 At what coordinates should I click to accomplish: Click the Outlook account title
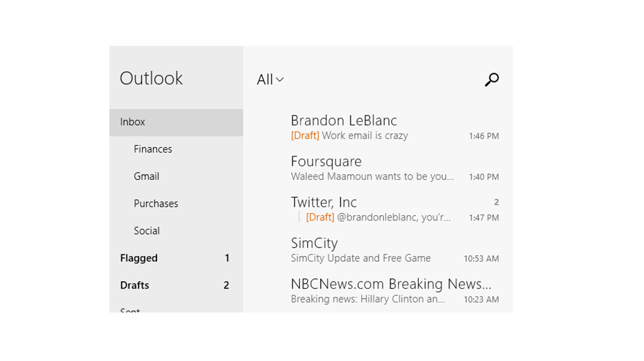pos(151,78)
